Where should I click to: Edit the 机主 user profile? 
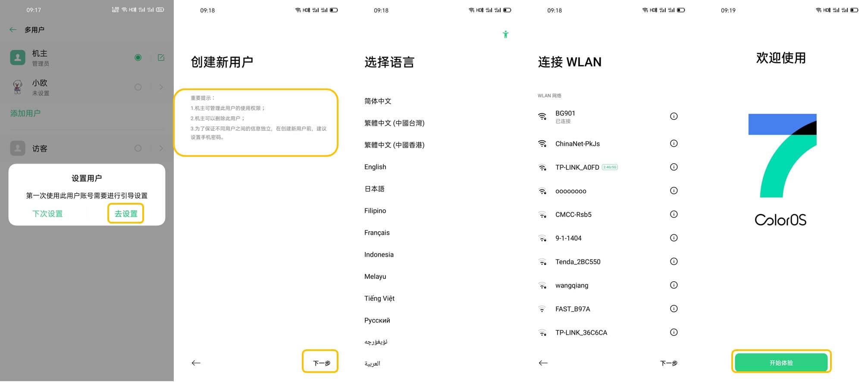(161, 57)
